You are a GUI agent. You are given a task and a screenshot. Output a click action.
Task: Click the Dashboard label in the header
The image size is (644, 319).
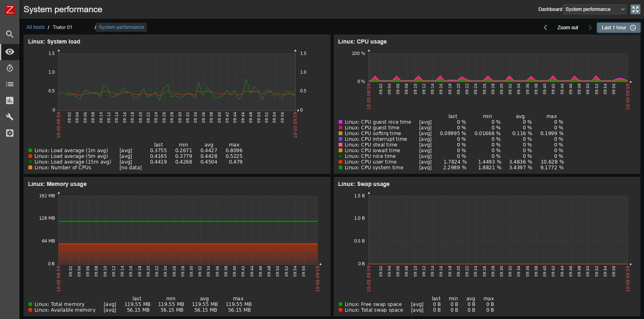550,9
